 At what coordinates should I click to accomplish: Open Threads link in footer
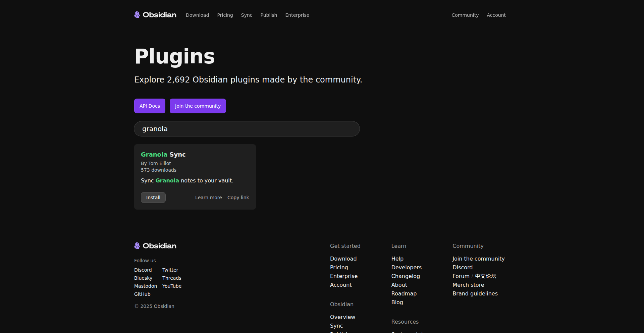point(172,278)
